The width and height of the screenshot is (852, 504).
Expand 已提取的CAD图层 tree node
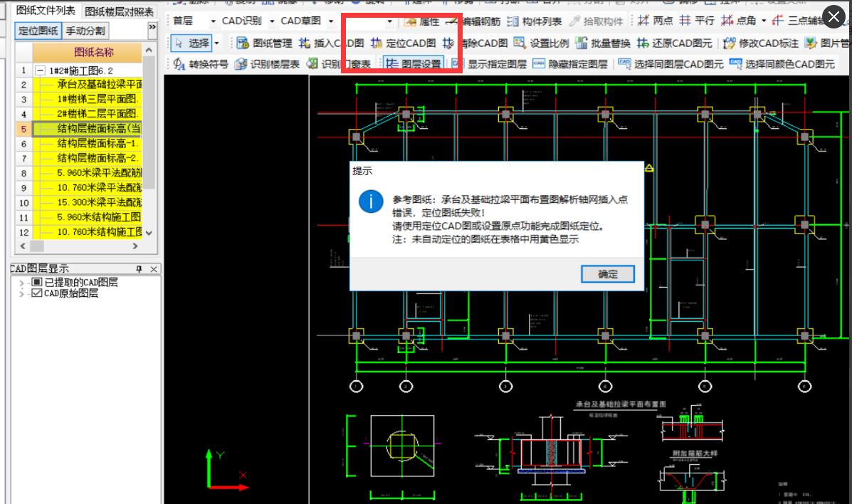click(22, 283)
